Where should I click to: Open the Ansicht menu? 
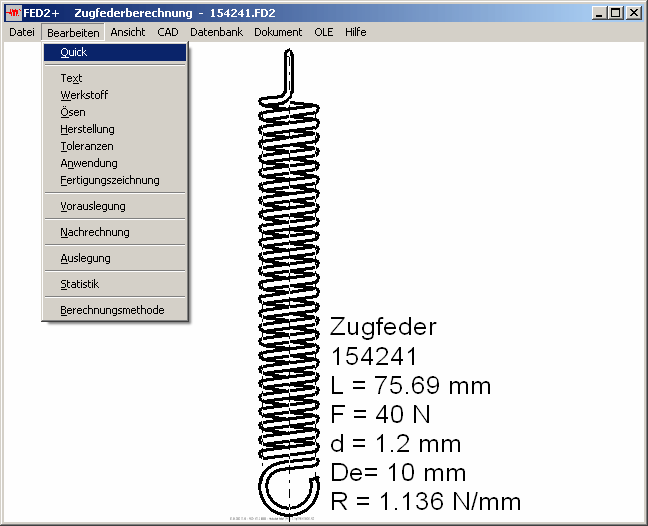coord(127,32)
